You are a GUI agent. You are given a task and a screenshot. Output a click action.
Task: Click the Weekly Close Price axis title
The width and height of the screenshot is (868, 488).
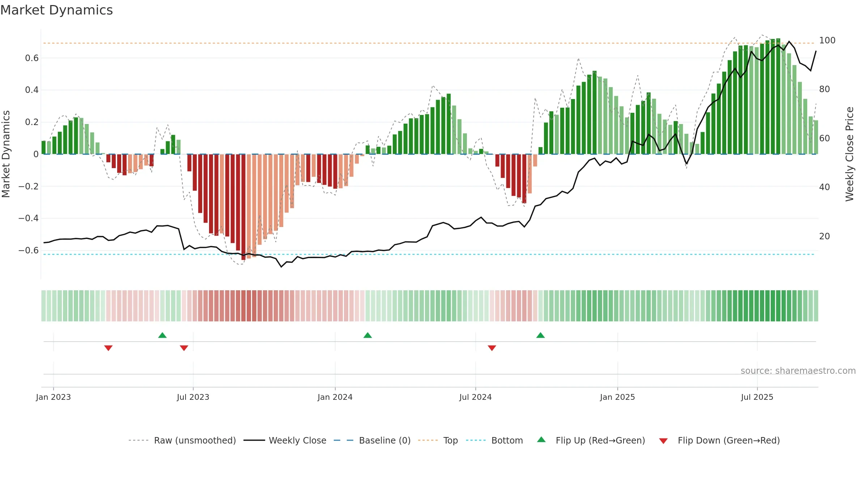pyautogui.click(x=850, y=154)
